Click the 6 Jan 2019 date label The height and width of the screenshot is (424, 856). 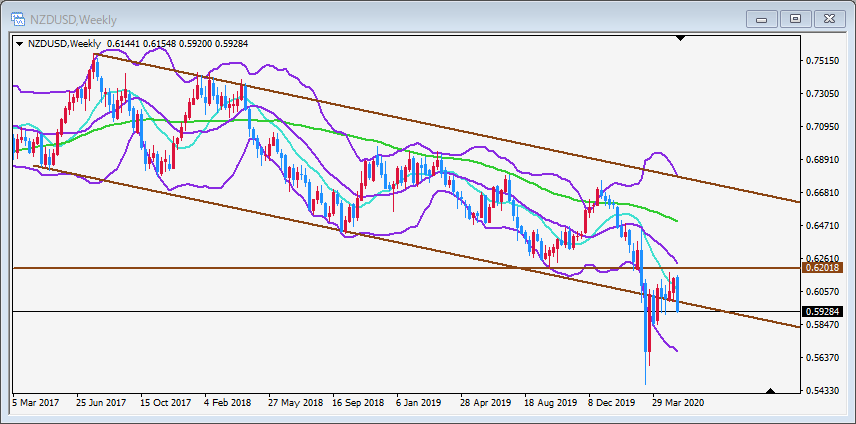(x=419, y=403)
